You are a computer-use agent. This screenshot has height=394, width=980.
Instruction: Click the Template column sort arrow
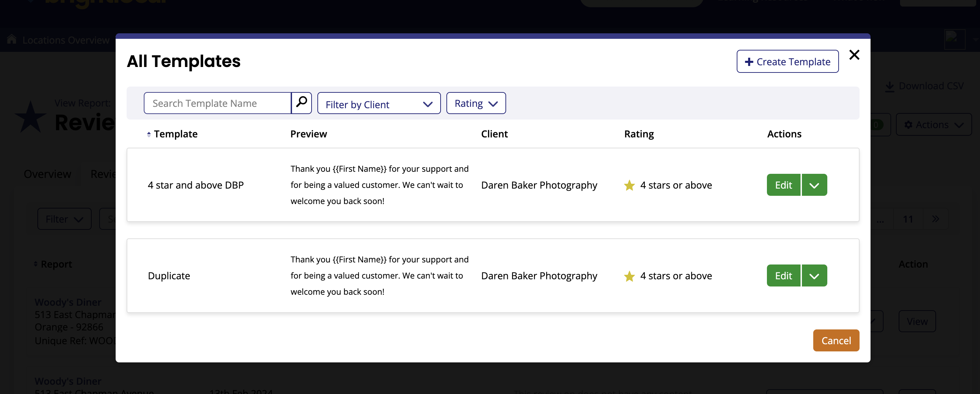[149, 134]
